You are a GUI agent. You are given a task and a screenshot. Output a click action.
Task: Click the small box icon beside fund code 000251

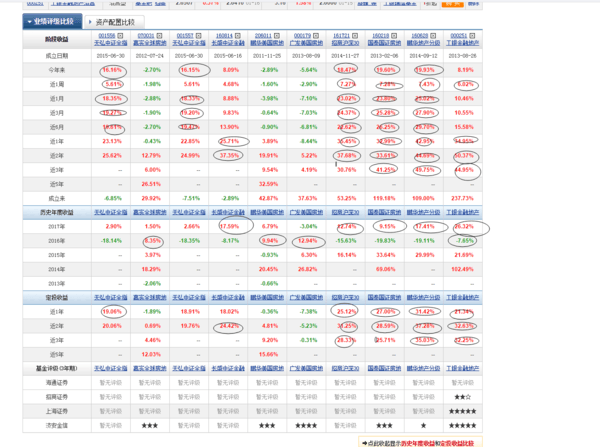point(472,36)
